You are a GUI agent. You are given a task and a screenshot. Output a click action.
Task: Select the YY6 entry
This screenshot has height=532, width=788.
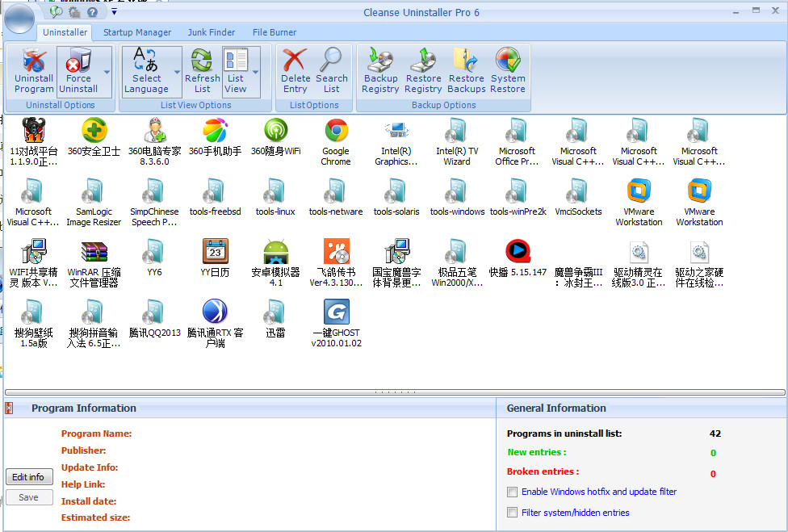(154, 258)
